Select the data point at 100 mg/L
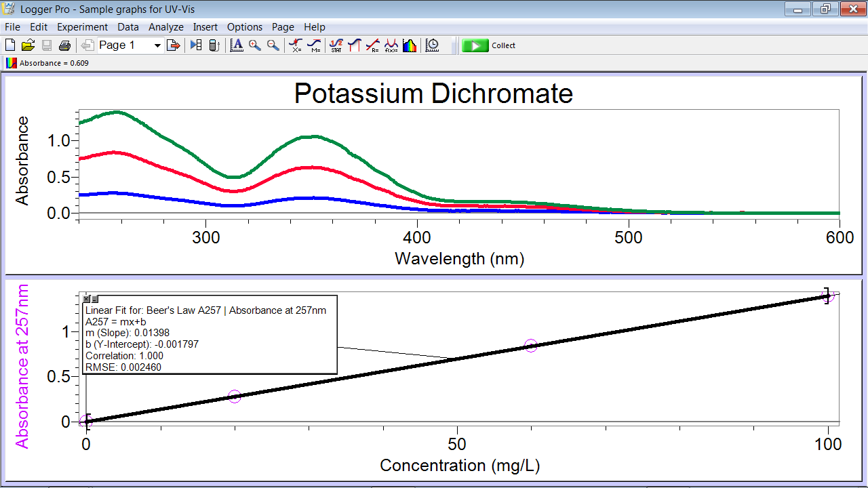868x488 pixels. [x=828, y=295]
